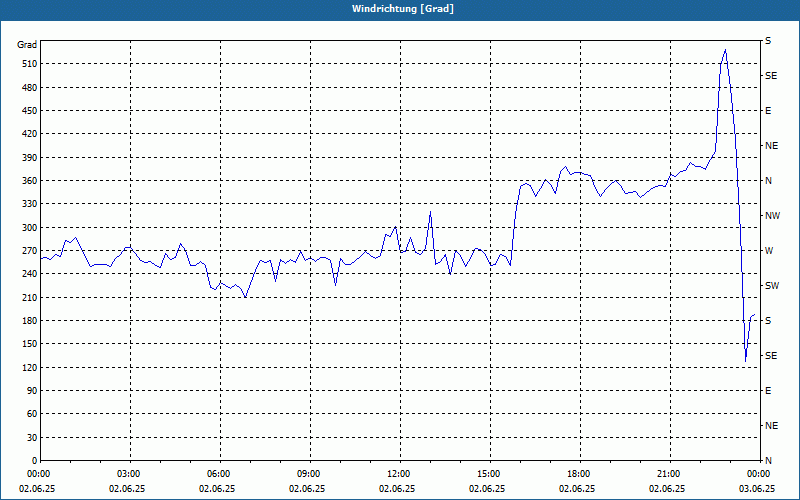800x500 pixels.
Task: Click the NW compass direction label
Action: point(772,216)
